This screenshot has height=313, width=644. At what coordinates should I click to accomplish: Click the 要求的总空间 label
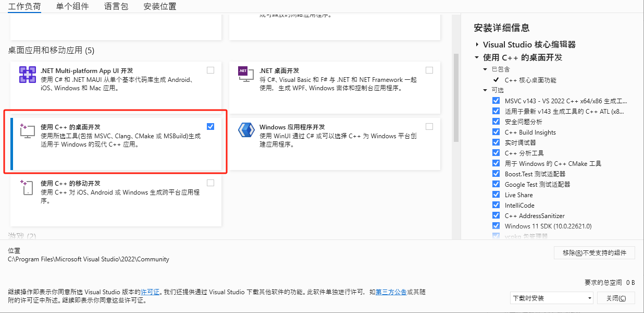(604, 282)
